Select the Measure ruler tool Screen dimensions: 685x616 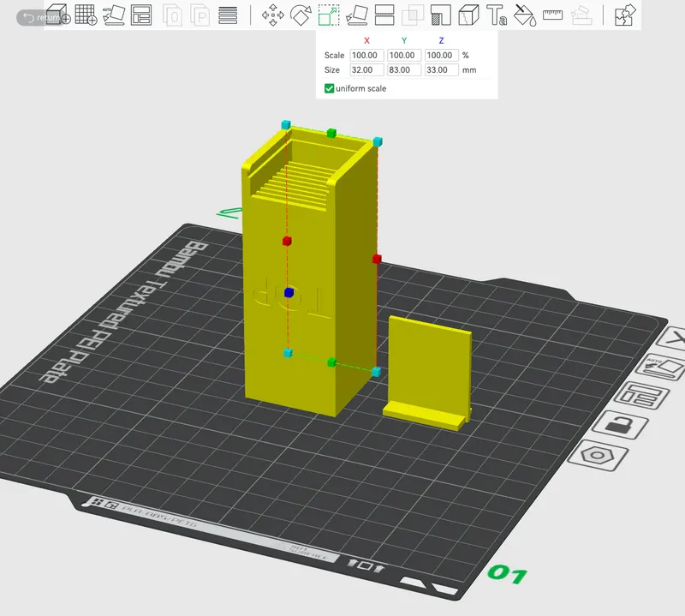pyautogui.click(x=552, y=15)
